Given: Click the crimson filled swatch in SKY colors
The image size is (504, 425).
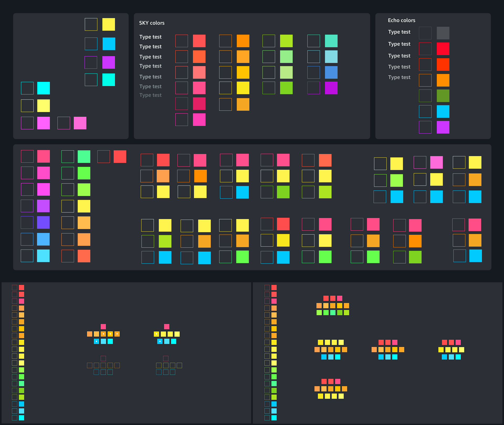Looking at the screenshot, I should (199, 104).
